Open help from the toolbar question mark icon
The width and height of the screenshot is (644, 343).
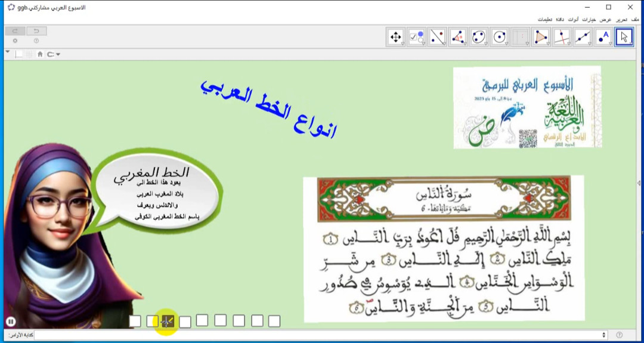pos(36,41)
